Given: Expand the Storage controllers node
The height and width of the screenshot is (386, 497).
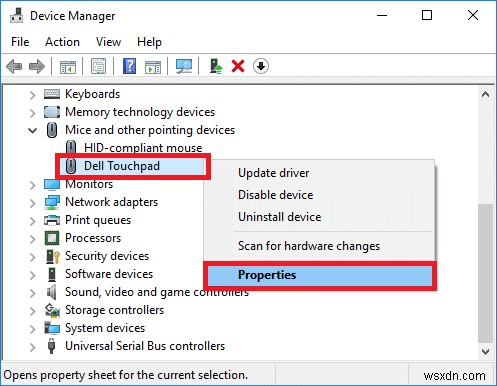Looking at the screenshot, I should click(x=32, y=311).
